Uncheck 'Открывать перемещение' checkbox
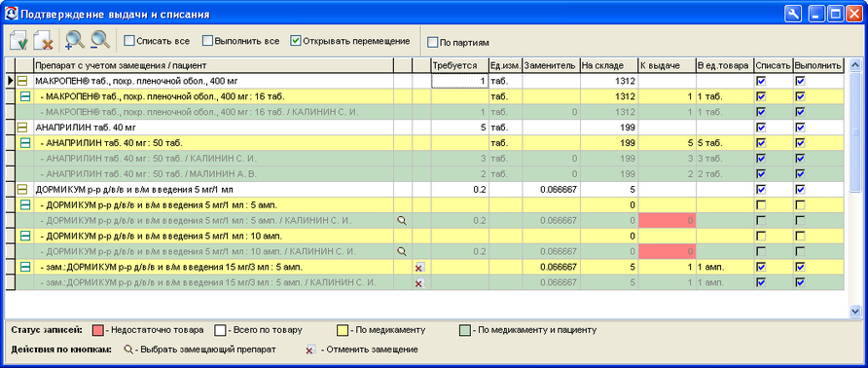The width and height of the screenshot is (868, 368). pos(296,41)
